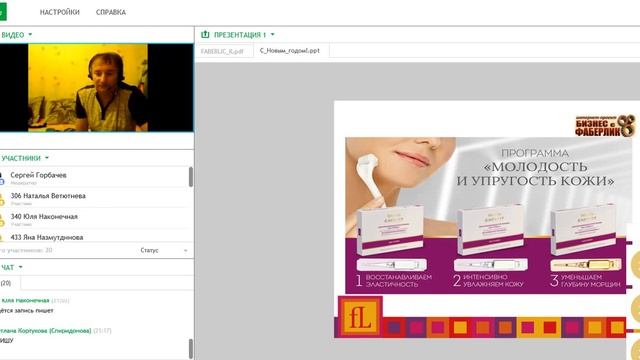
Task: Switch to the FABERLIC_K.pdf tab
Action: pyautogui.click(x=222, y=51)
